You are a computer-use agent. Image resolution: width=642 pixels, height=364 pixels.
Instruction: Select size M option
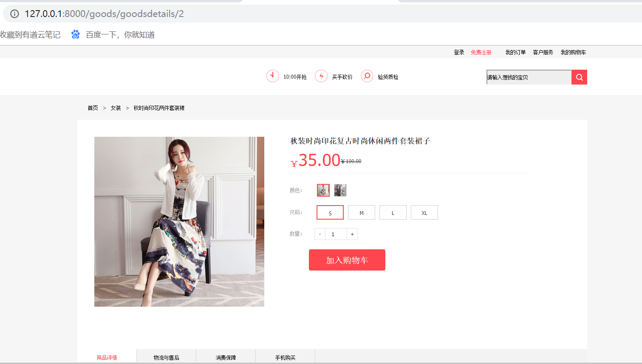pos(362,212)
